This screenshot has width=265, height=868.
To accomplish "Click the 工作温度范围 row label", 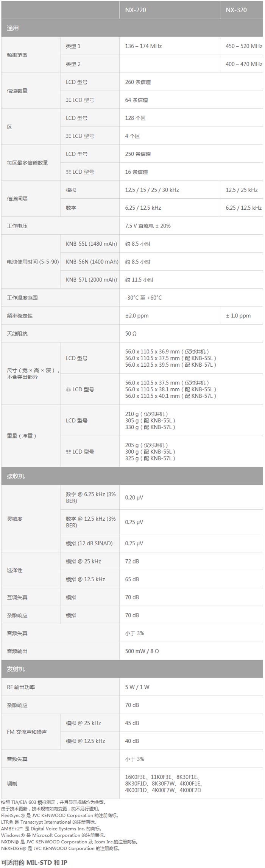I will [22, 298].
